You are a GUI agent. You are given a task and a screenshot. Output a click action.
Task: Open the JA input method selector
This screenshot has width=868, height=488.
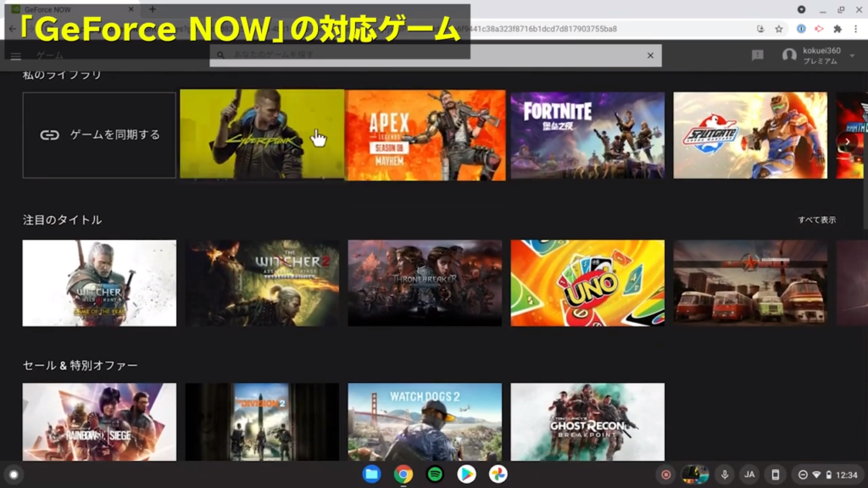coord(748,474)
